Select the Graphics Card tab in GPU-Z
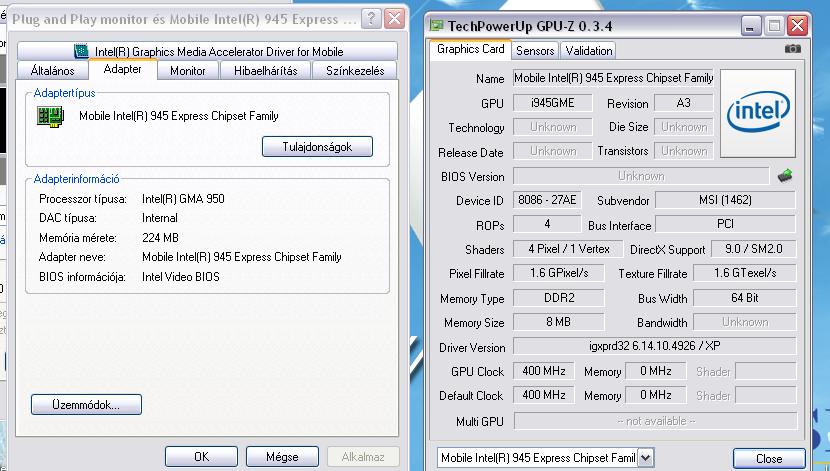Viewport: 830px width, 471px height. tap(471, 49)
